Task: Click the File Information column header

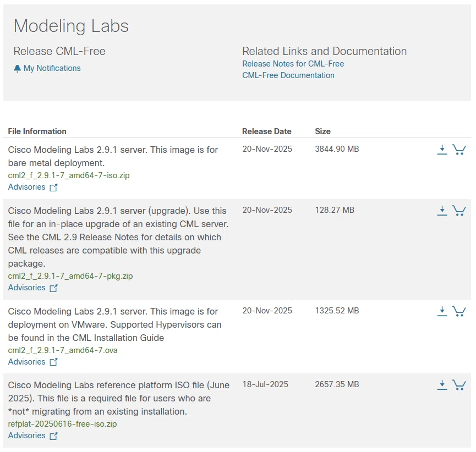Action: (37, 131)
